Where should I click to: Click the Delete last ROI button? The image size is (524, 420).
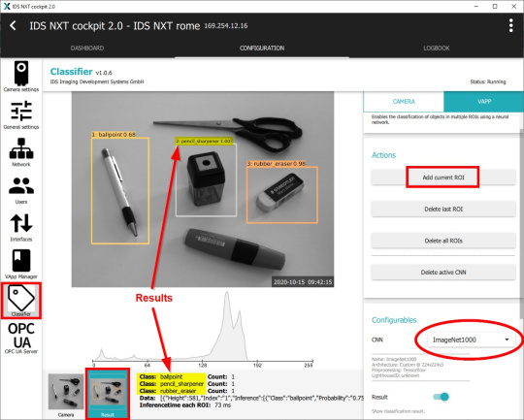[x=443, y=210]
